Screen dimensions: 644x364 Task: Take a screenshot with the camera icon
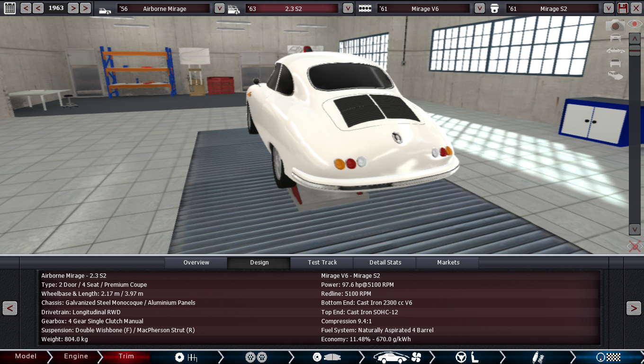coord(615,26)
